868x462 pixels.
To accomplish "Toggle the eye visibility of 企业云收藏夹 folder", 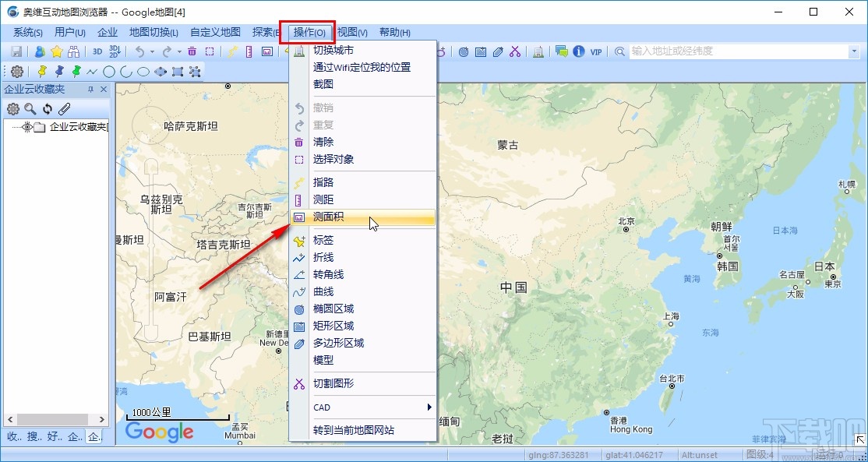I will point(27,127).
